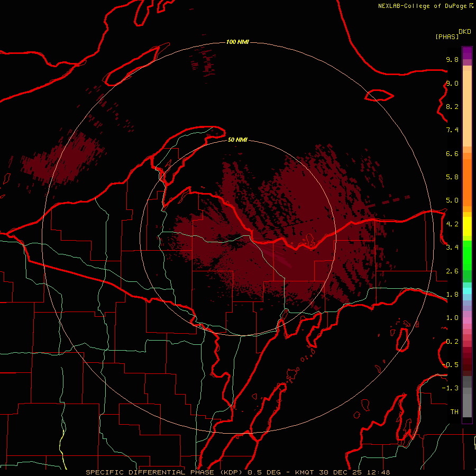
Task: Click the 3.4 value on the scale
Action: 452,248
